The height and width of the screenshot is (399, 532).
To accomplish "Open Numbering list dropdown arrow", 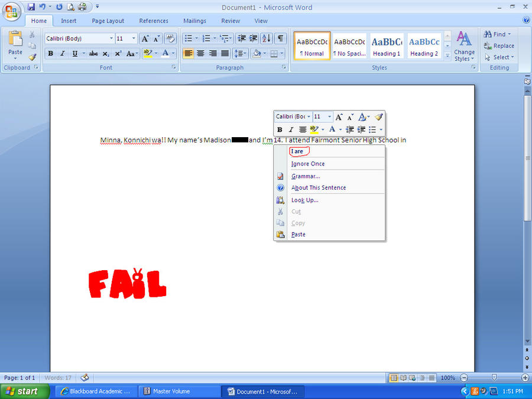I will (x=215, y=38).
